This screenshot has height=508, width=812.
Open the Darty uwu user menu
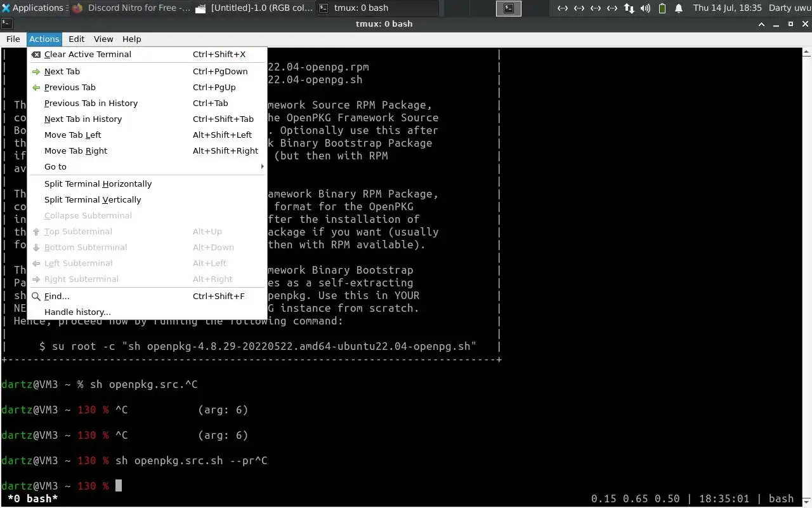point(789,8)
